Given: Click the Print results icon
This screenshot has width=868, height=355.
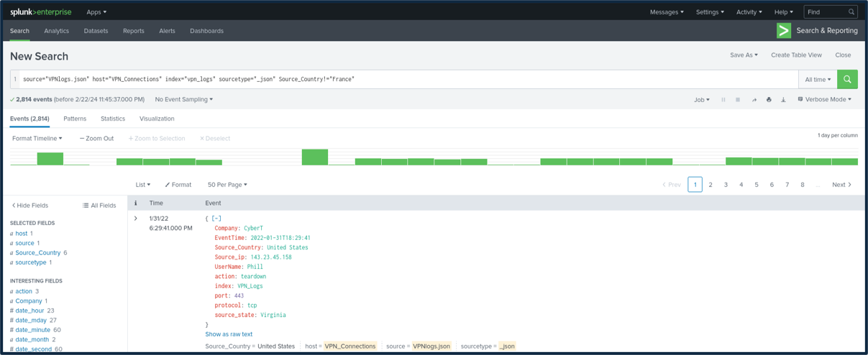Looking at the screenshot, I should [769, 100].
